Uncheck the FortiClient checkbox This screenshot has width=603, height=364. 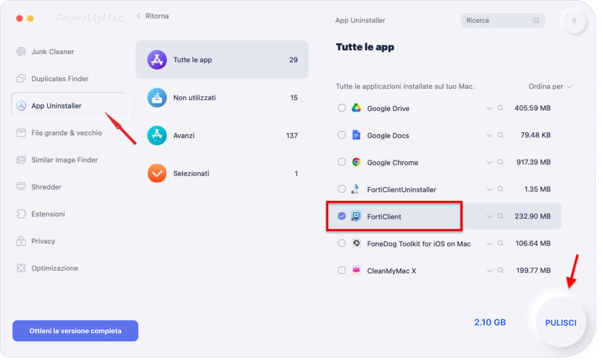coord(342,217)
